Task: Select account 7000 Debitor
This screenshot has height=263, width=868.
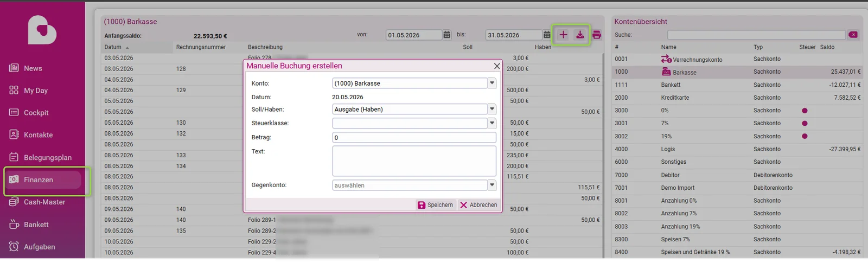Action: tap(737, 175)
